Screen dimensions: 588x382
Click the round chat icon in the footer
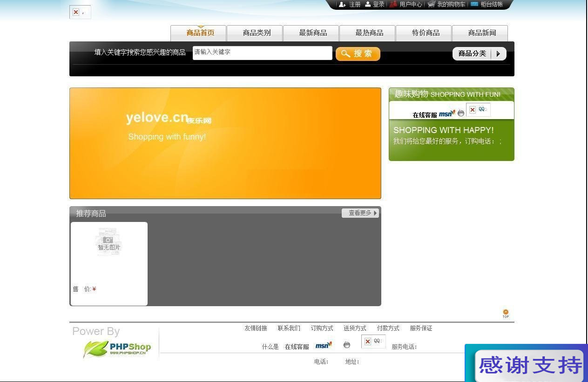pyautogui.click(x=347, y=345)
